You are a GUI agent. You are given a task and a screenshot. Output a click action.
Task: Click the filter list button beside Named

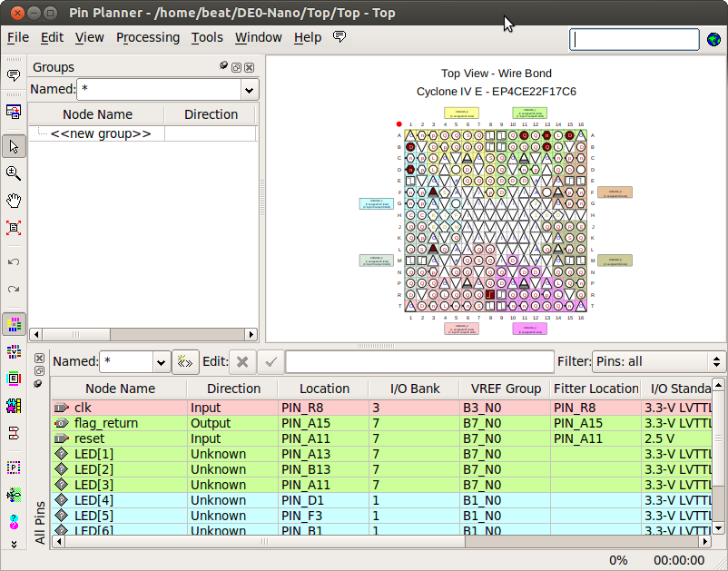click(185, 361)
